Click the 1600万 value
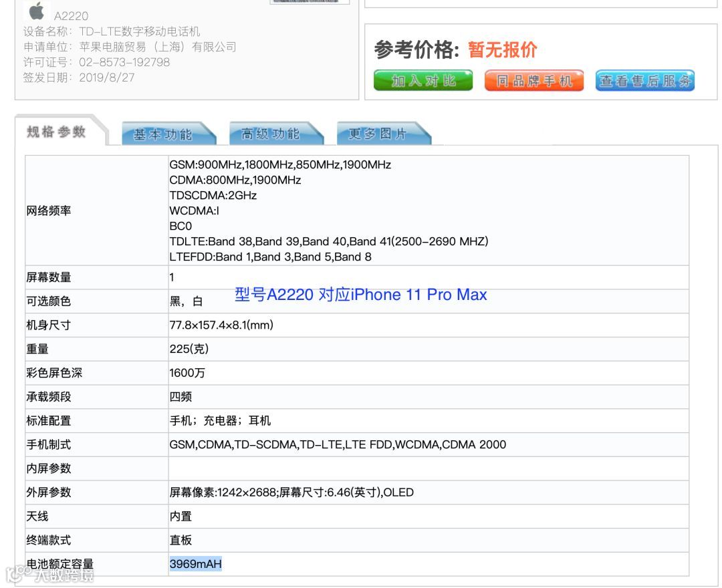 click(187, 373)
